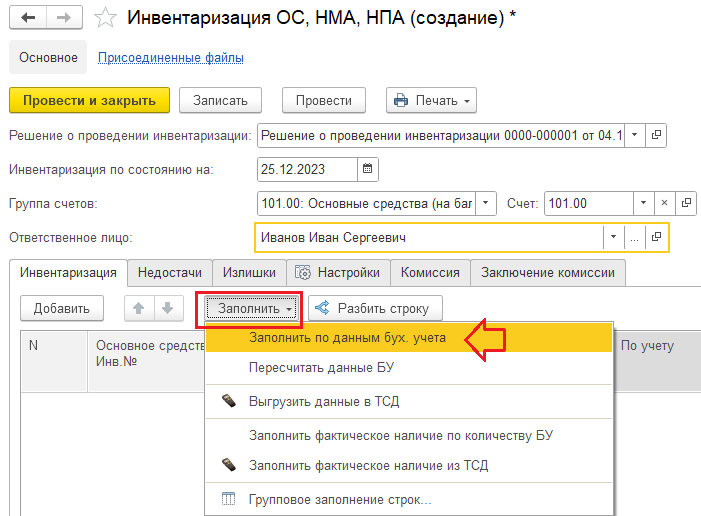The width and height of the screenshot is (701, 516).
Task: Add document to favorites with the star
Action: pyautogui.click(x=105, y=18)
